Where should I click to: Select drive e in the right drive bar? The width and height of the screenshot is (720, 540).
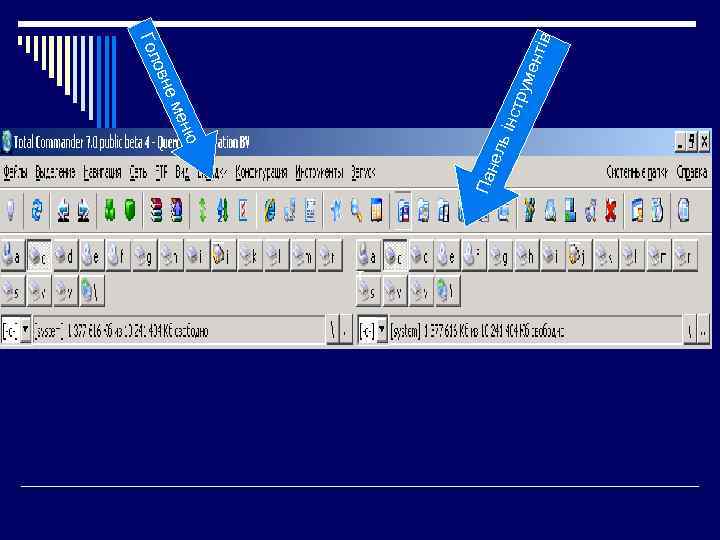tap(447, 255)
